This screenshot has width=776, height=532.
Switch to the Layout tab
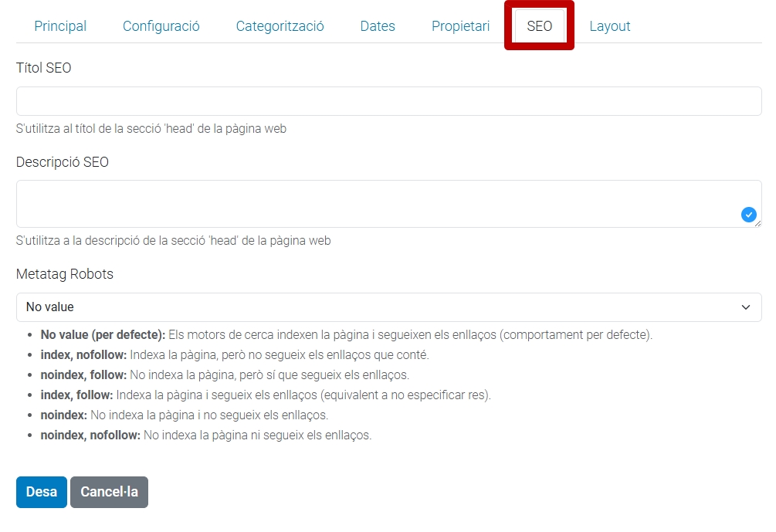click(609, 26)
